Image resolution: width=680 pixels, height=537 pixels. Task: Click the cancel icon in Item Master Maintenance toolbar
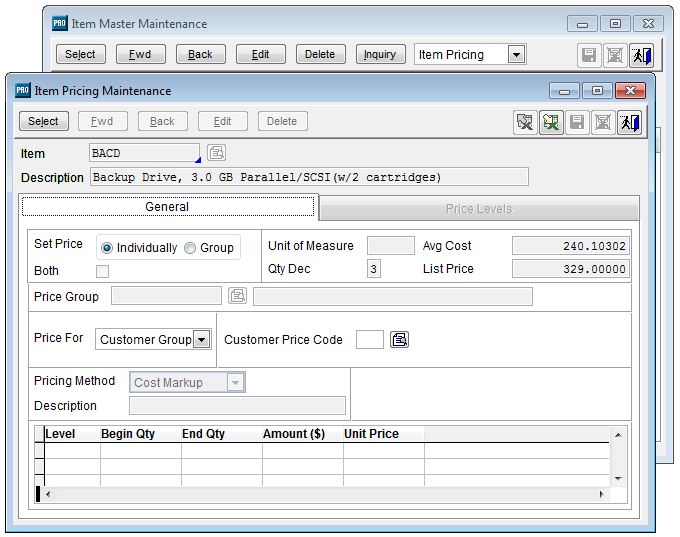point(615,55)
